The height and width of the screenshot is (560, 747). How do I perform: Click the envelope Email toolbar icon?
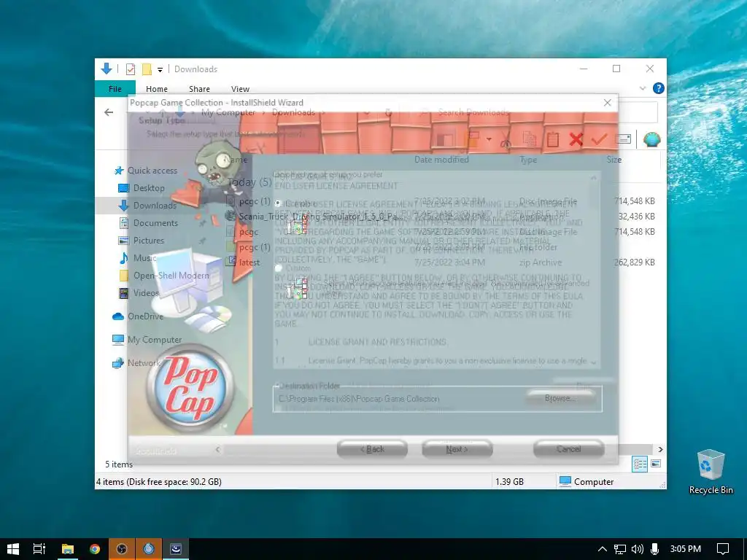tap(623, 139)
